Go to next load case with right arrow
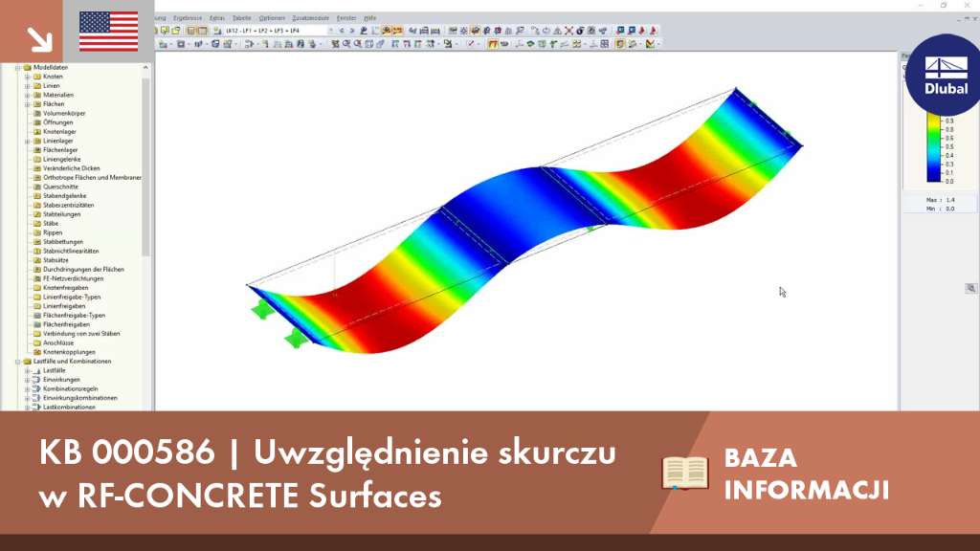This screenshot has width=980, height=551. pyautogui.click(x=352, y=30)
